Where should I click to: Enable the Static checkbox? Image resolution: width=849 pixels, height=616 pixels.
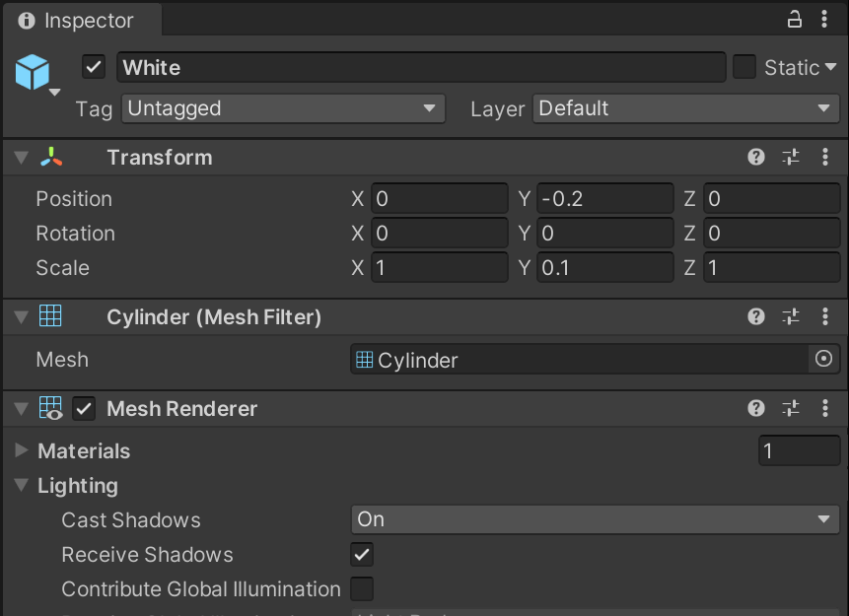(x=743, y=68)
